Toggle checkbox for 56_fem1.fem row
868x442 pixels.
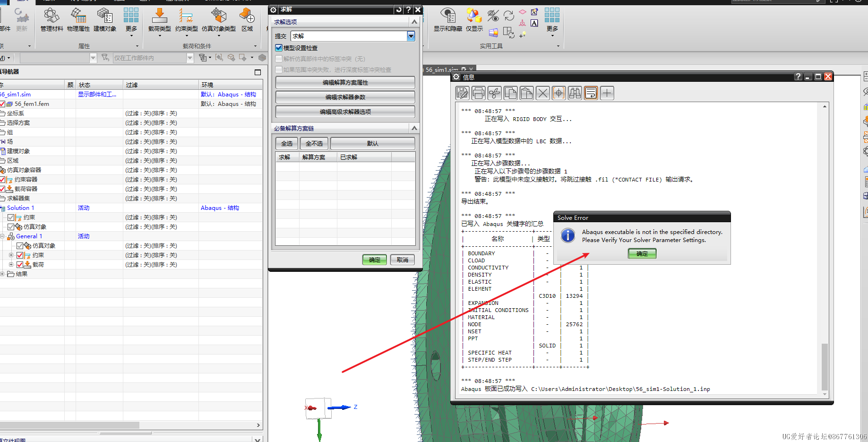[2, 104]
